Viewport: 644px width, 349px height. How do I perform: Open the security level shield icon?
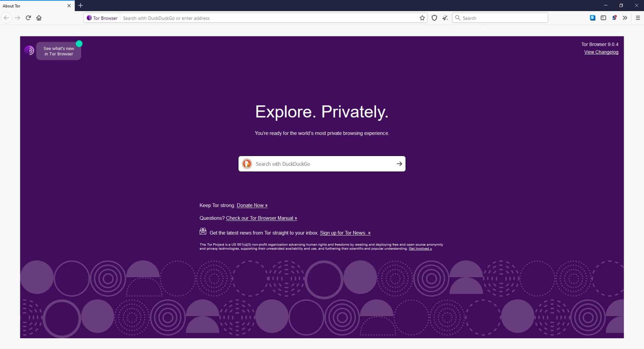434,18
